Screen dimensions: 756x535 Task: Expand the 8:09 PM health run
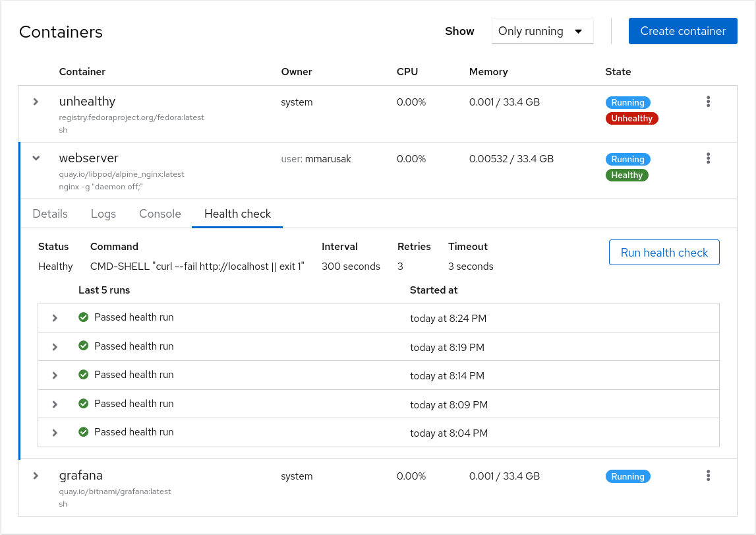tap(55, 404)
